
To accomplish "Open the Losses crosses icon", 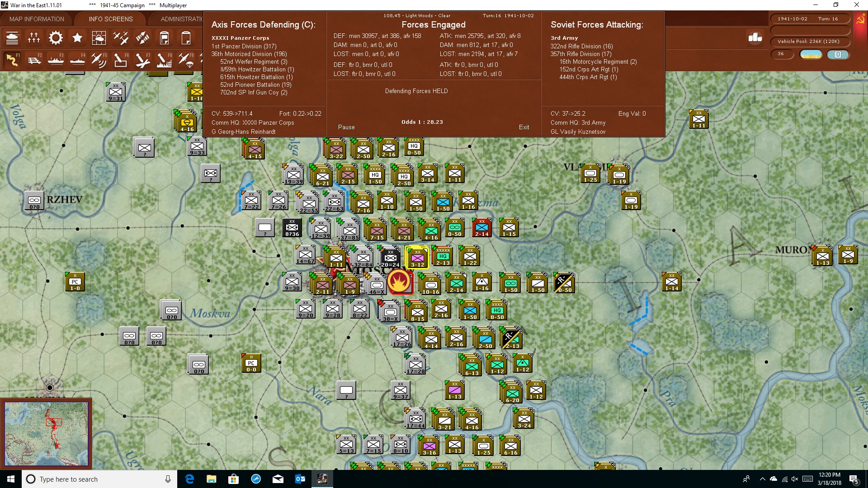I will (x=34, y=38).
